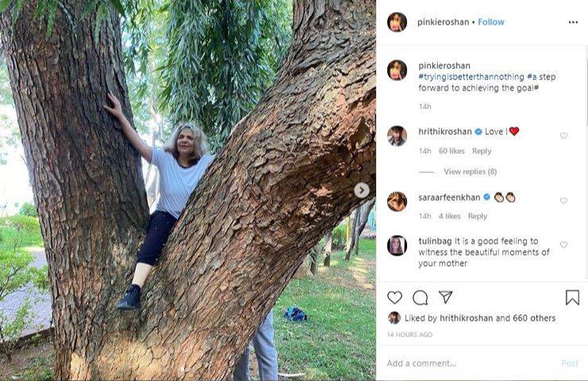The width and height of the screenshot is (588, 381).
Task: Open comments via the speech bubble icon
Action: pyautogui.click(x=420, y=297)
